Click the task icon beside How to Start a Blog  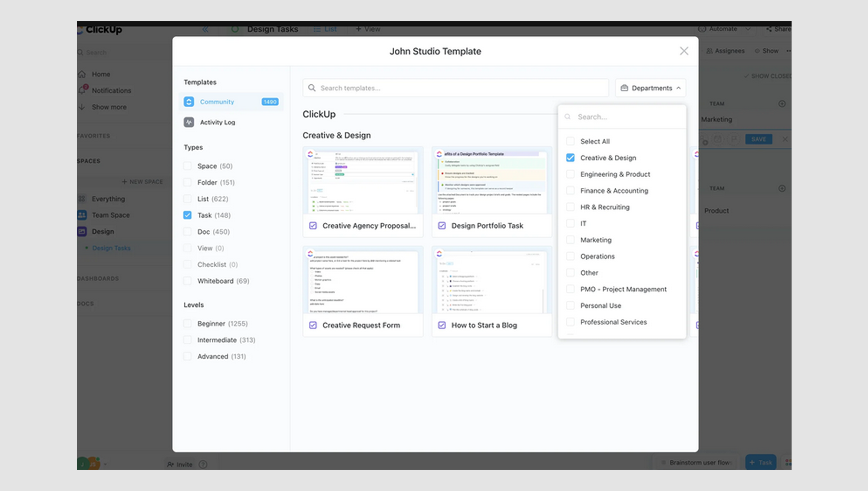[x=442, y=325]
